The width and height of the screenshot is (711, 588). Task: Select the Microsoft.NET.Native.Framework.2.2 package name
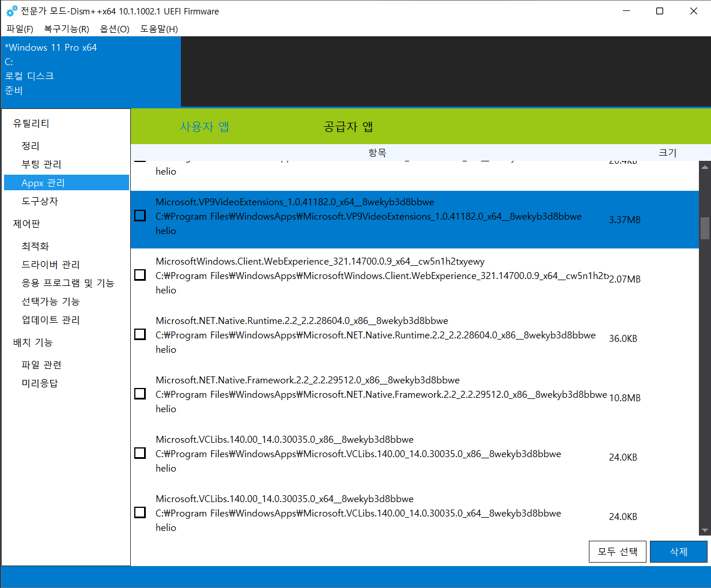308,380
